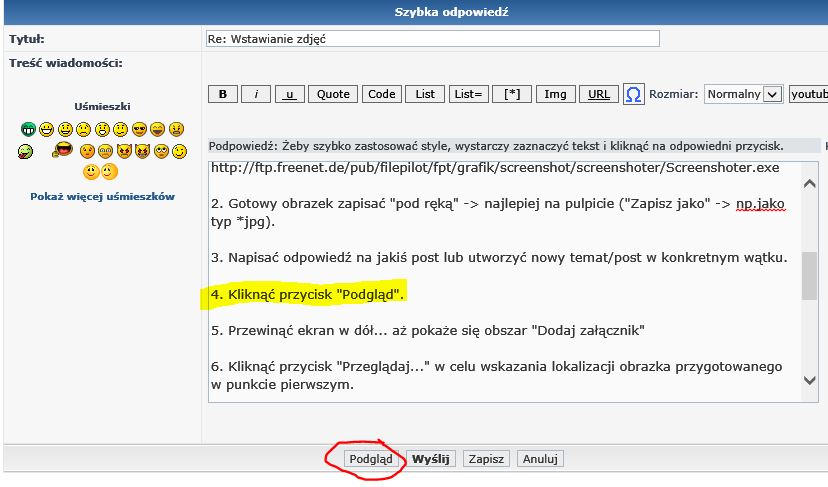Insert the rolling eyes smiley
Image resolution: width=828 pixels, height=487 pixels.
(x=161, y=151)
